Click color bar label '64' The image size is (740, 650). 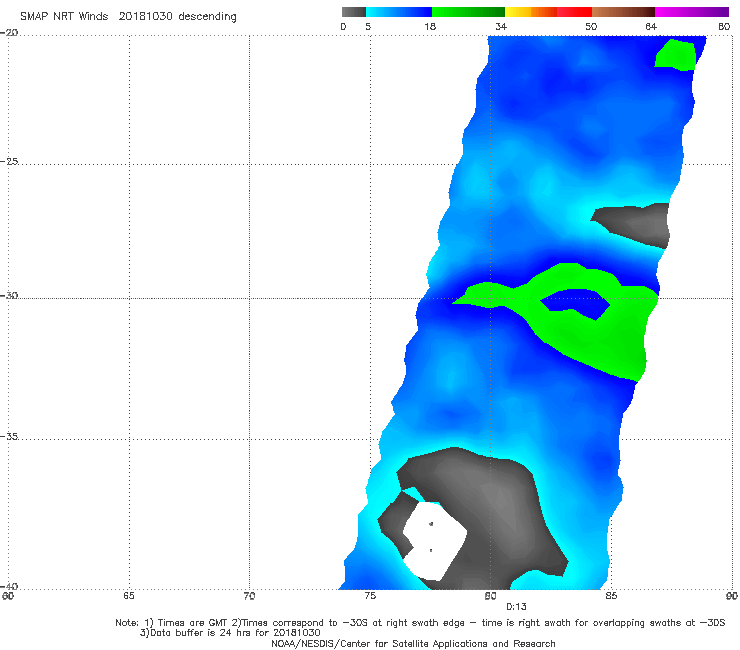(x=651, y=26)
